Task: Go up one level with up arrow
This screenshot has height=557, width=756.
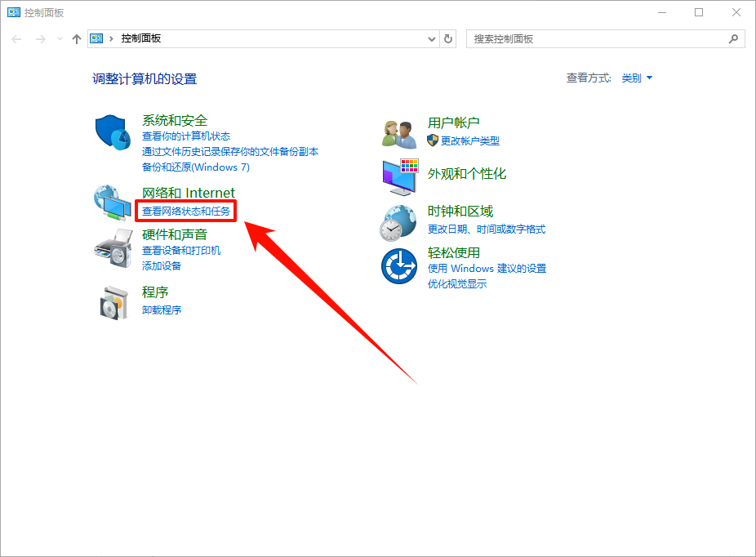Action: pos(77,39)
